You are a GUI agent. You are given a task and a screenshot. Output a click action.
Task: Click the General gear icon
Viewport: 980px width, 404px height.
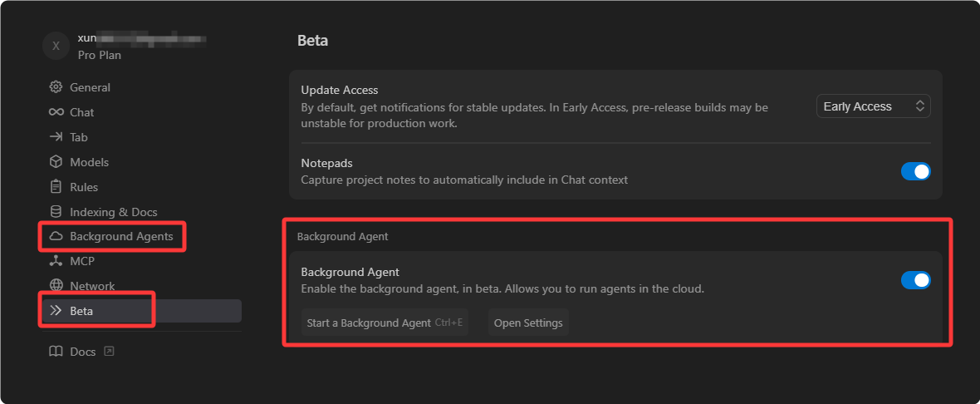click(56, 87)
